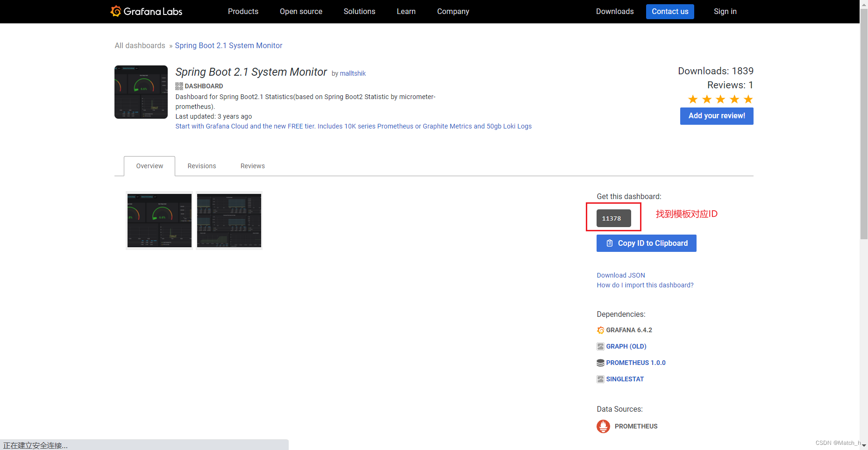The image size is (868, 450).
Task: Open the Learn menu
Action: coord(406,11)
